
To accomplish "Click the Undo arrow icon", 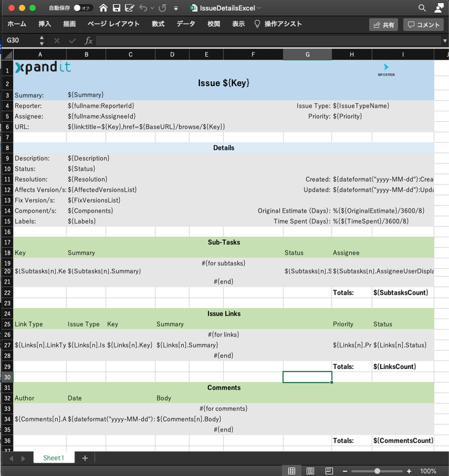I will point(143,8).
